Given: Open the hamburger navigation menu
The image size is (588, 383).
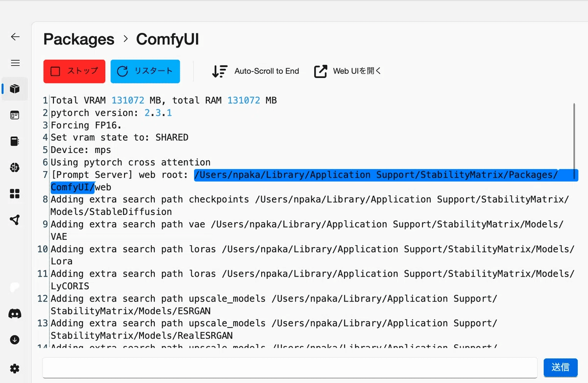Looking at the screenshot, I should tap(15, 63).
